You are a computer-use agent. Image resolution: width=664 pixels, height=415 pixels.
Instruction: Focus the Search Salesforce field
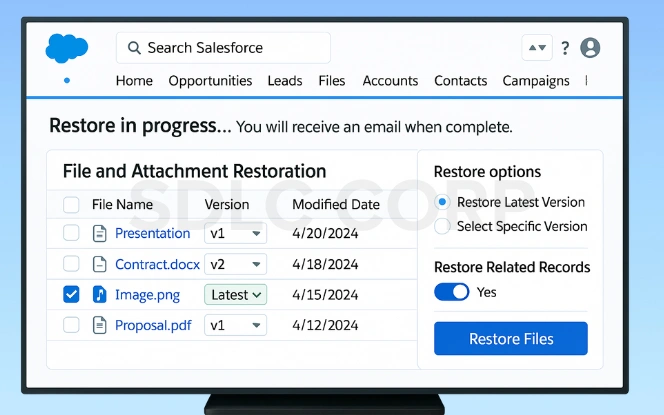point(223,48)
